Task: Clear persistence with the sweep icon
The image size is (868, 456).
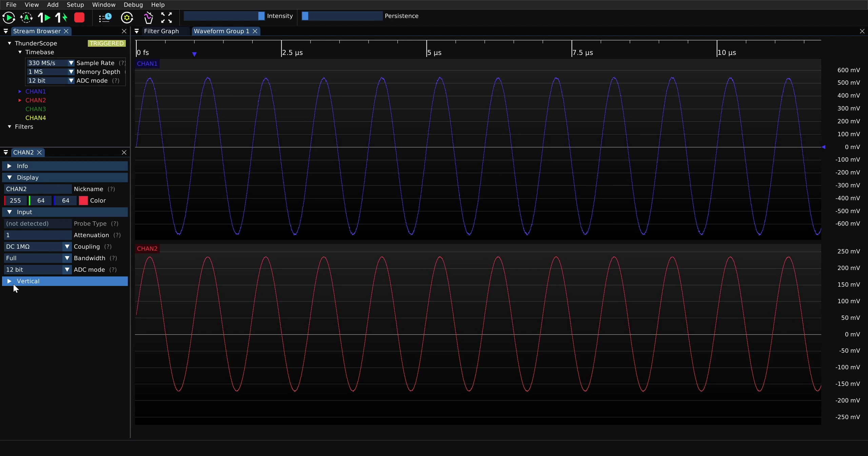Action: pos(148,18)
